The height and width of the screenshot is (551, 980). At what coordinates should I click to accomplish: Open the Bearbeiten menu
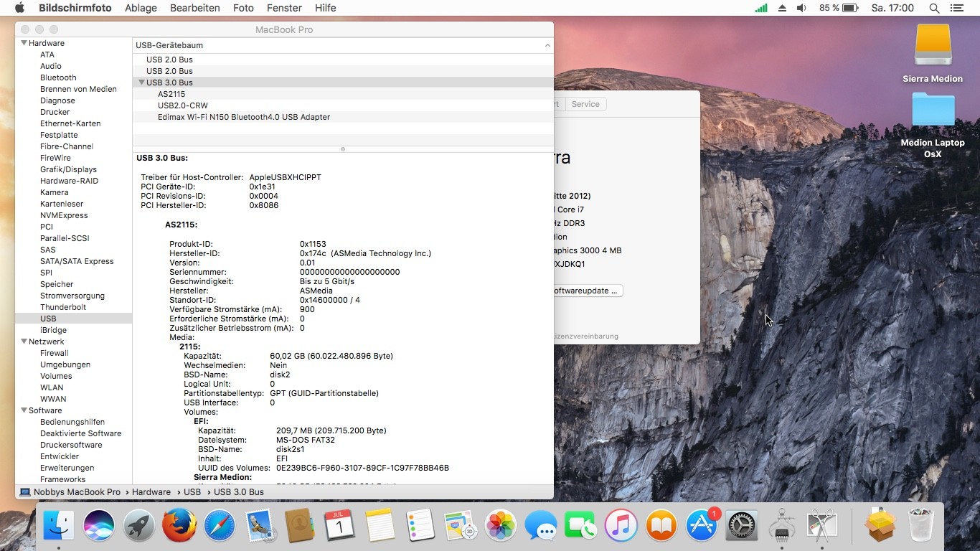click(x=195, y=8)
